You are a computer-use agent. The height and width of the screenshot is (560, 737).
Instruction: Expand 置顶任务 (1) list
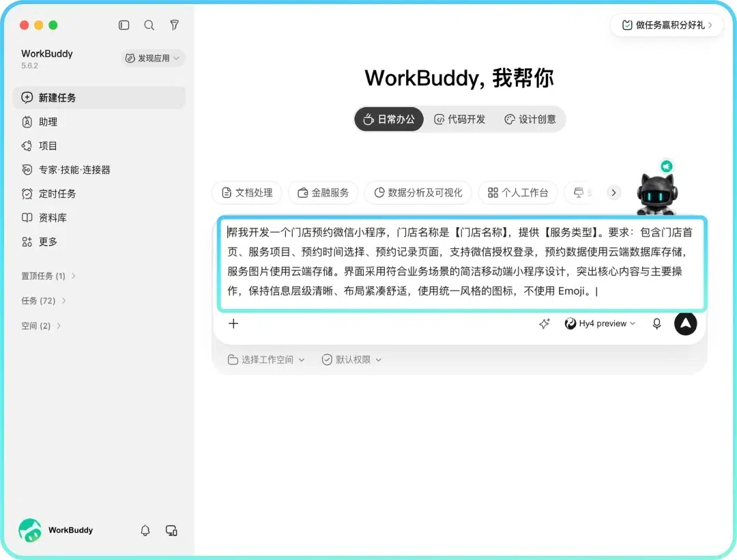tap(48, 276)
